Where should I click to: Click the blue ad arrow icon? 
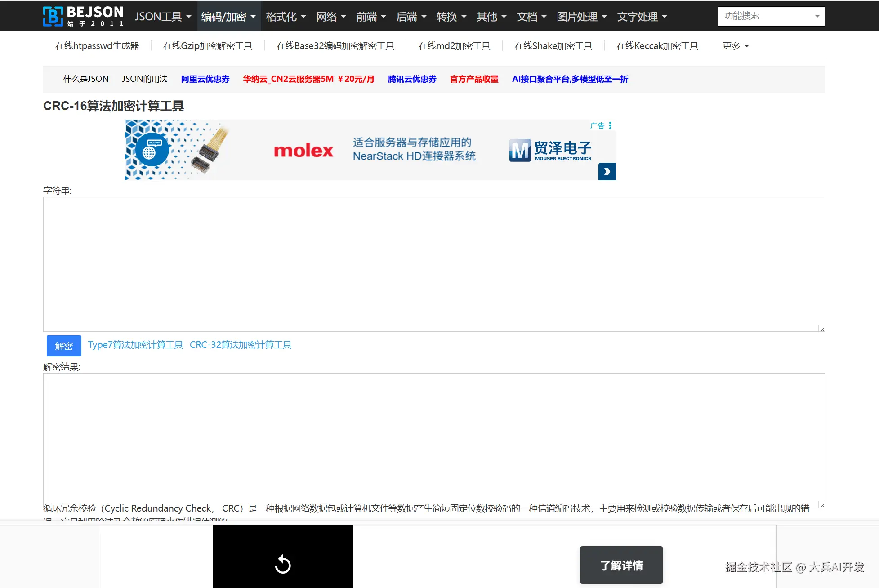[x=607, y=172]
